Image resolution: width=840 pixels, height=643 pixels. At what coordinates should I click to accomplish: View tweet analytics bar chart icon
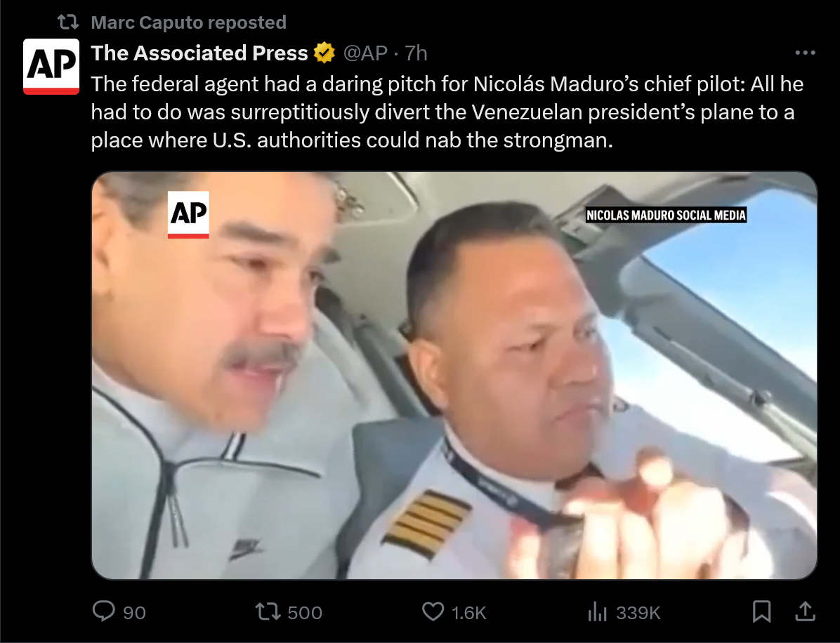coord(597,611)
